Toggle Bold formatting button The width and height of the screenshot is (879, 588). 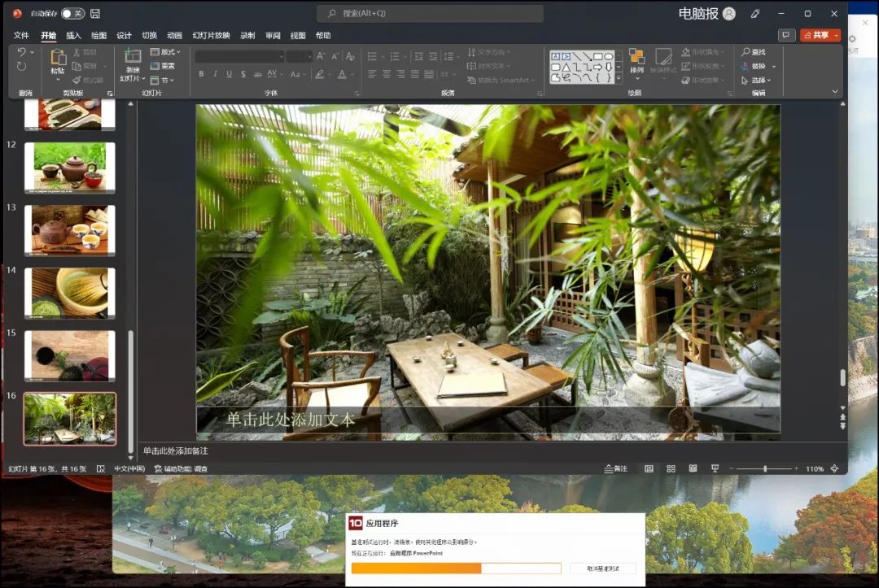click(x=201, y=74)
